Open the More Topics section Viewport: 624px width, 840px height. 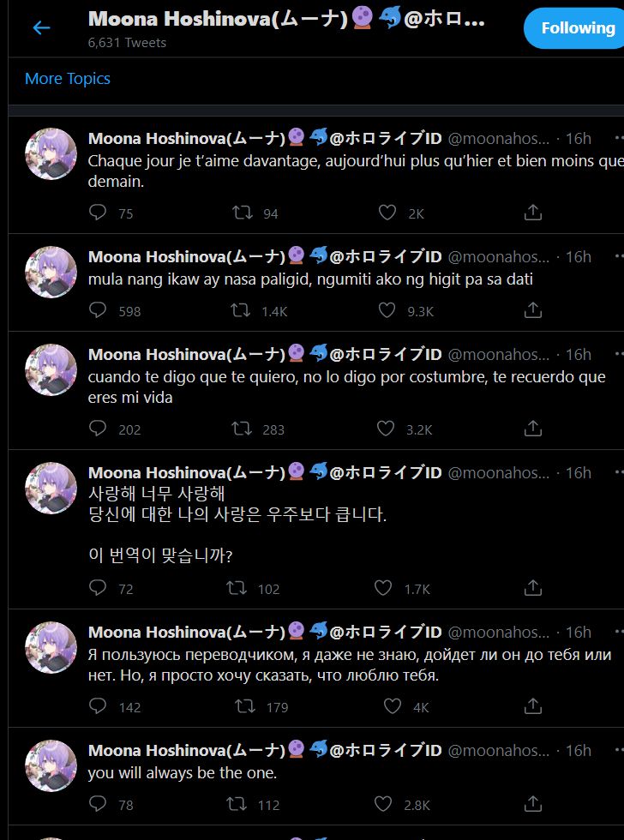point(67,78)
